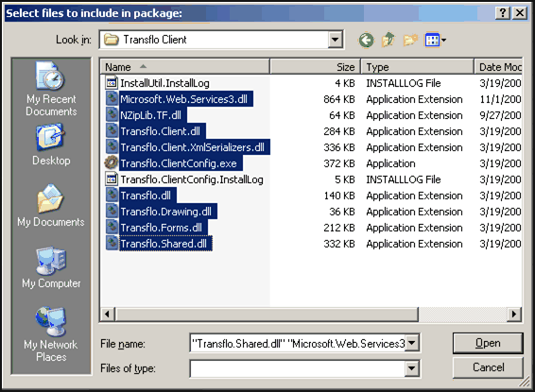Click the Transflo.ClientConfig.InstallLog file icon
The width and height of the screenshot is (535, 392).
pos(112,179)
